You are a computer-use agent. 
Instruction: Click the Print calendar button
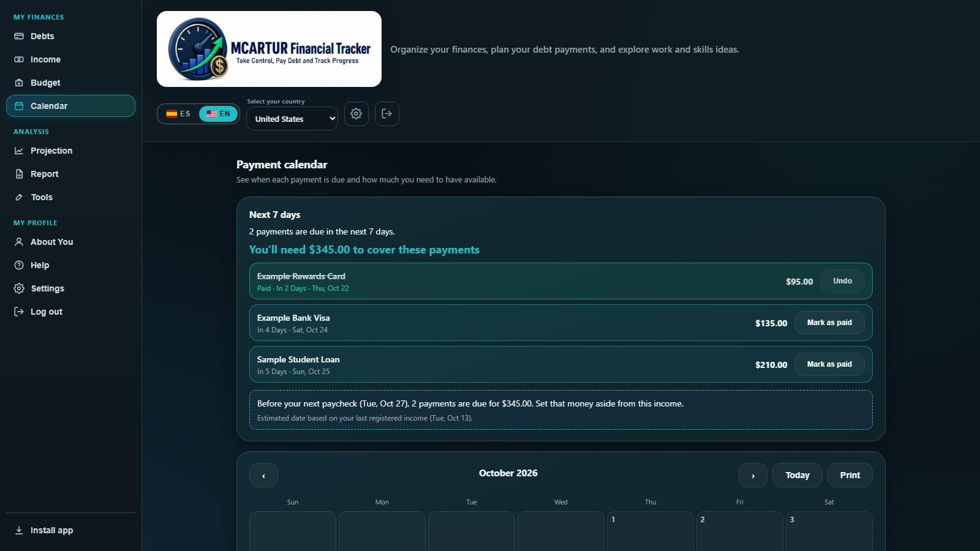tap(850, 475)
